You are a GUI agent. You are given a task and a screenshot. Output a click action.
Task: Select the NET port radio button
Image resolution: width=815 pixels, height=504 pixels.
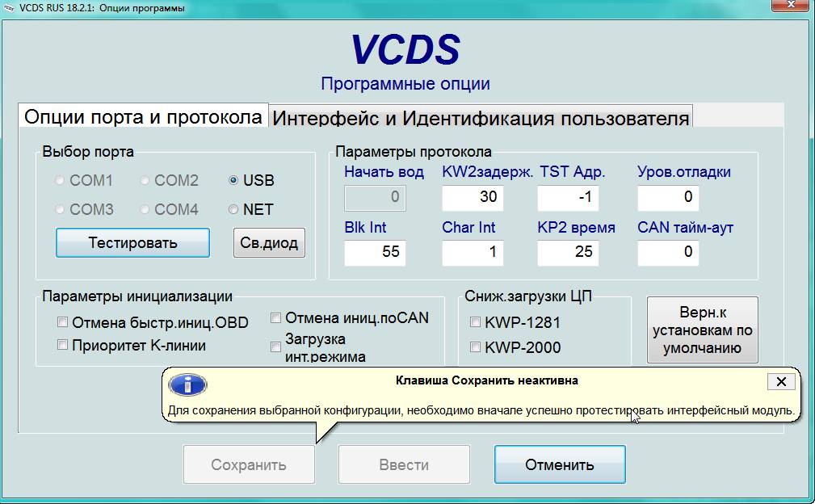pyautogui.click(x=233, y=210)
